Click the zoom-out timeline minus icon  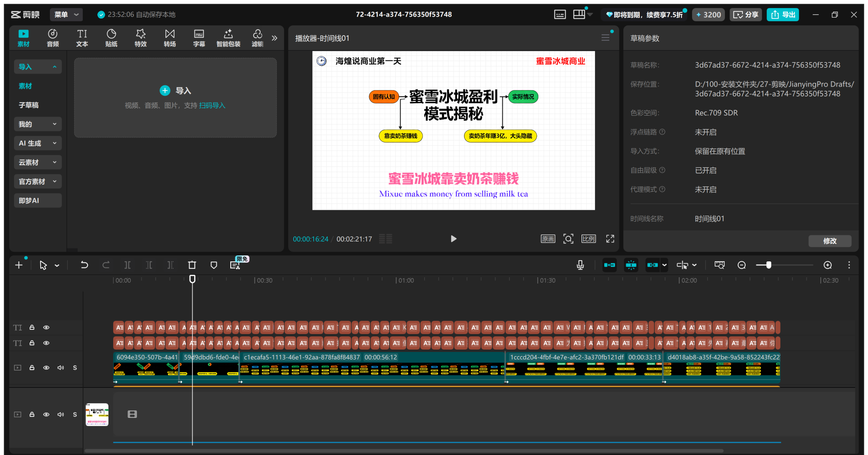click(x=742, y=265)
